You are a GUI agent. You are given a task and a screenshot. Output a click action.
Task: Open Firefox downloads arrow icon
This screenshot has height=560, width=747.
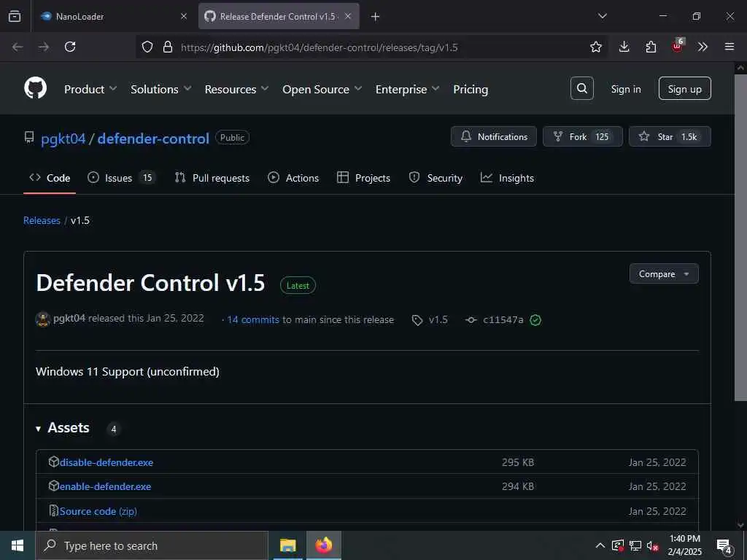[624, 47]
